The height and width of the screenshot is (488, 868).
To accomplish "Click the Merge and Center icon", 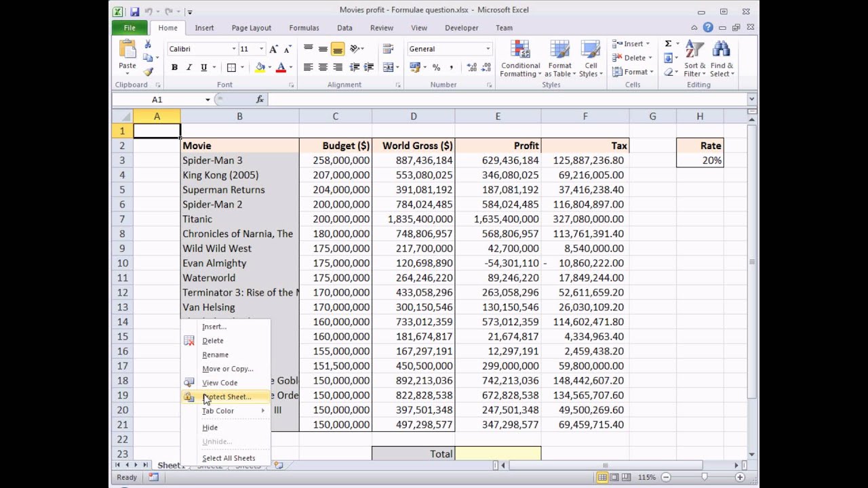I will click(387, 67).
